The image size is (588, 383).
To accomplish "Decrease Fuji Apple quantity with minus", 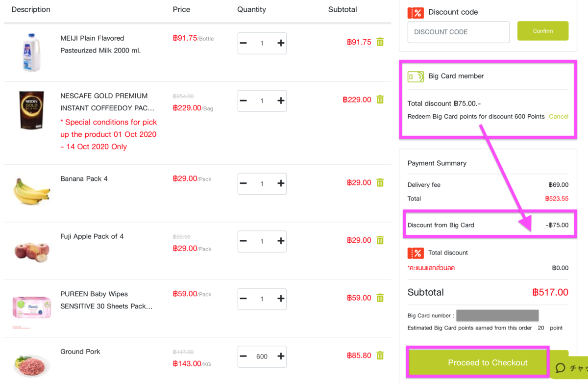I will click(x=243, y=241).
